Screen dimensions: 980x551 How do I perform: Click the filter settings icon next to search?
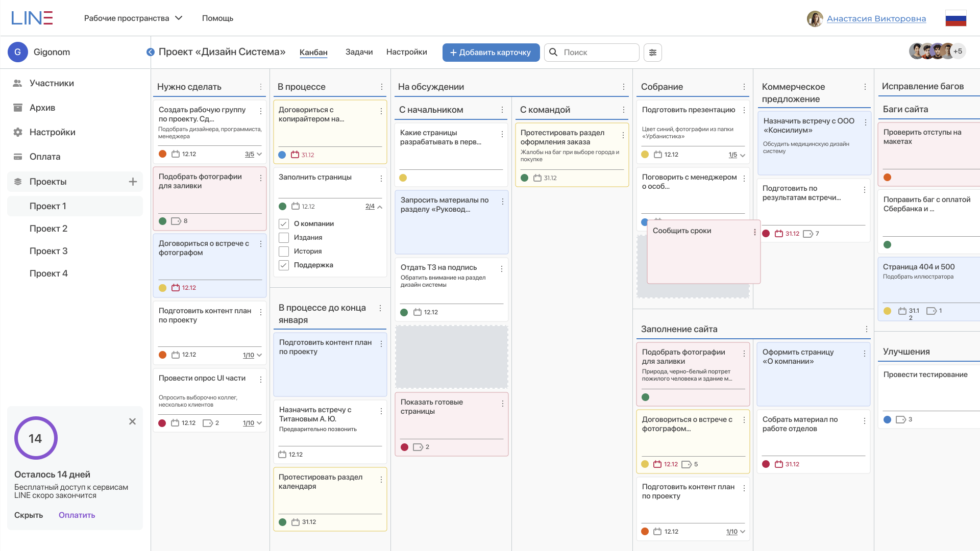point(652,53)
